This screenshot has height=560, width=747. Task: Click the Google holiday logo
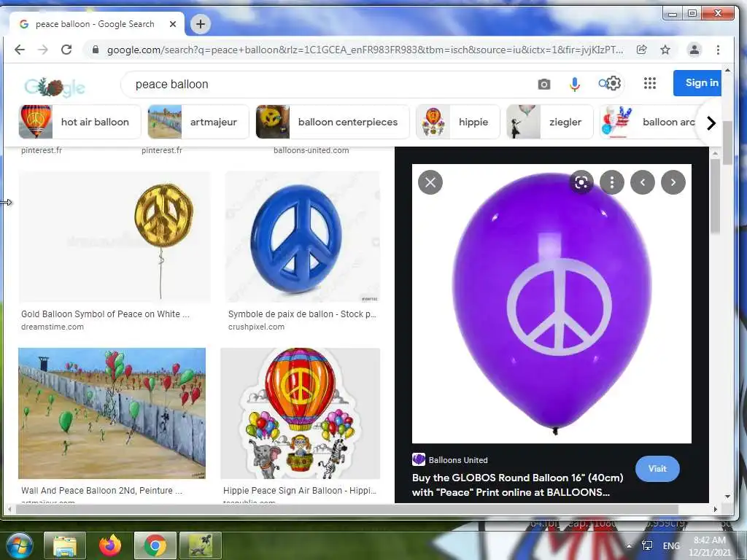[55, 87]
